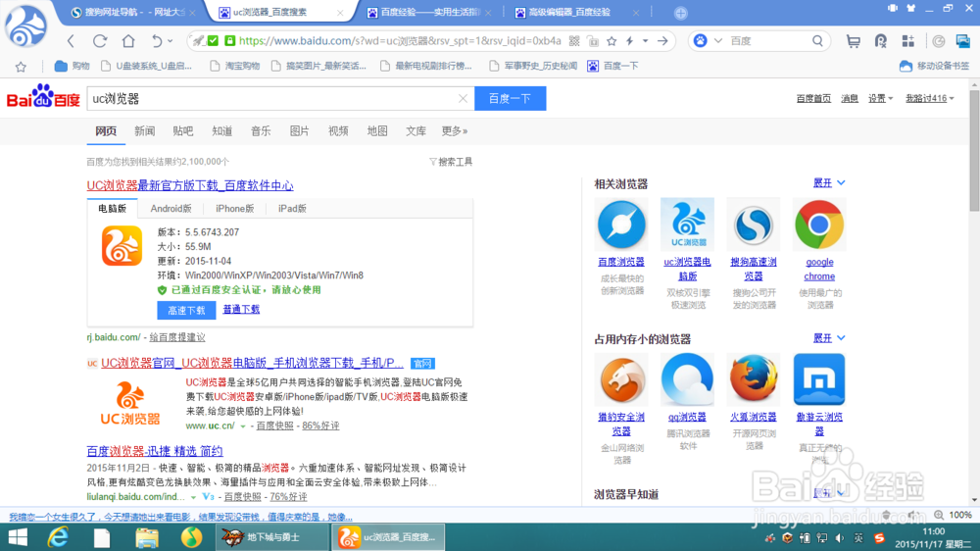Expand 更多 more search categories

(455, 131)
